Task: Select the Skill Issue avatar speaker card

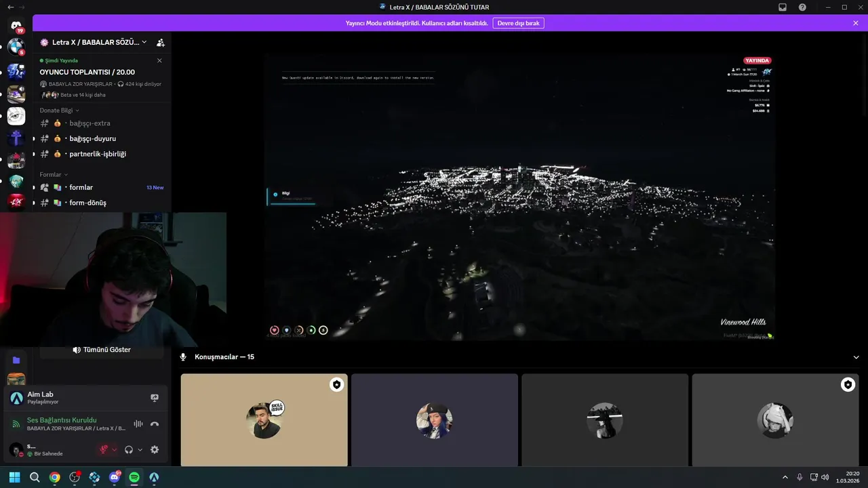Action: (264, 420)
